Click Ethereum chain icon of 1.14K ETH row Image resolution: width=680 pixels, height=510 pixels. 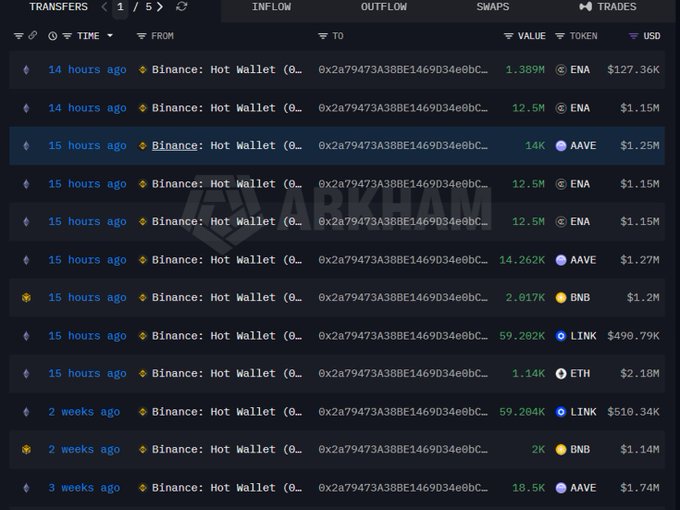click(26, 374)
